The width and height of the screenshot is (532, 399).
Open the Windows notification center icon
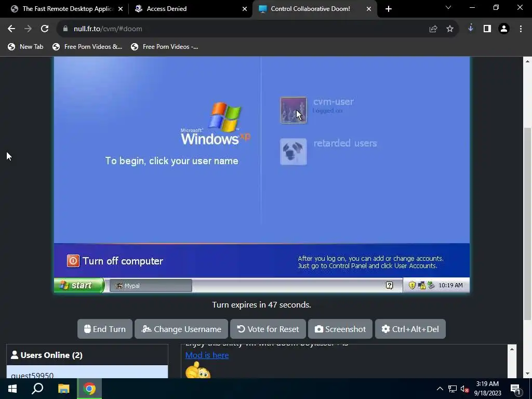point(515,389)
